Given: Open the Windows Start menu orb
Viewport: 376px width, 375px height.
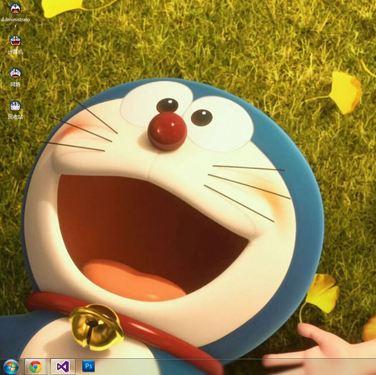Looking at the screenshot, I should [x=10, y=367].
